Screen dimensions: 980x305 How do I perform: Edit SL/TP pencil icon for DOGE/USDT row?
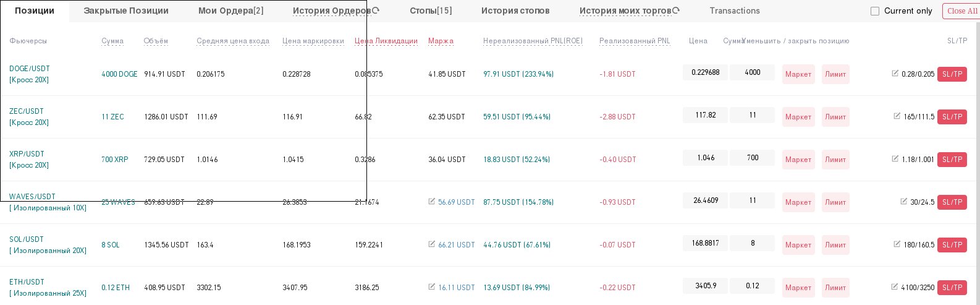(x=895, y=73)
